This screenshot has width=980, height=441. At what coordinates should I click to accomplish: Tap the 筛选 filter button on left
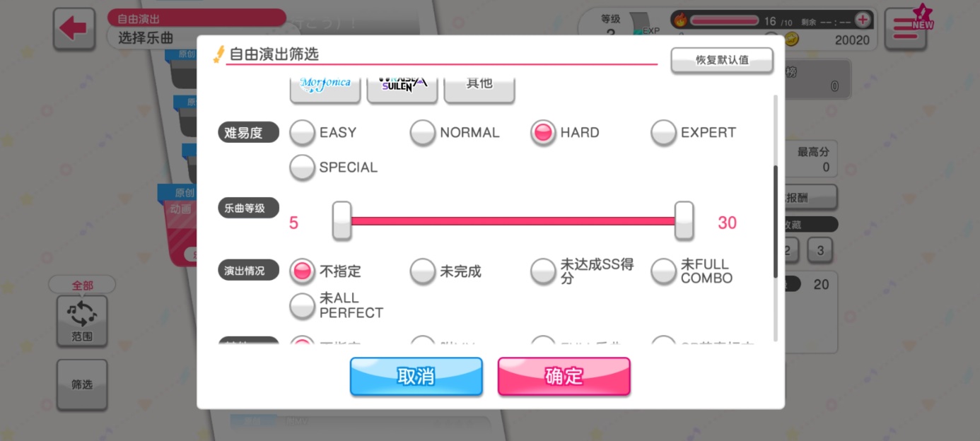82,384
